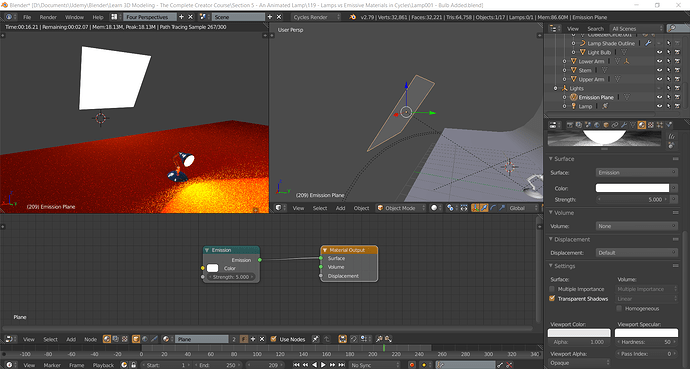Open the Help menu
Viewport: 690px width, 369px height.
coord(98,17)
